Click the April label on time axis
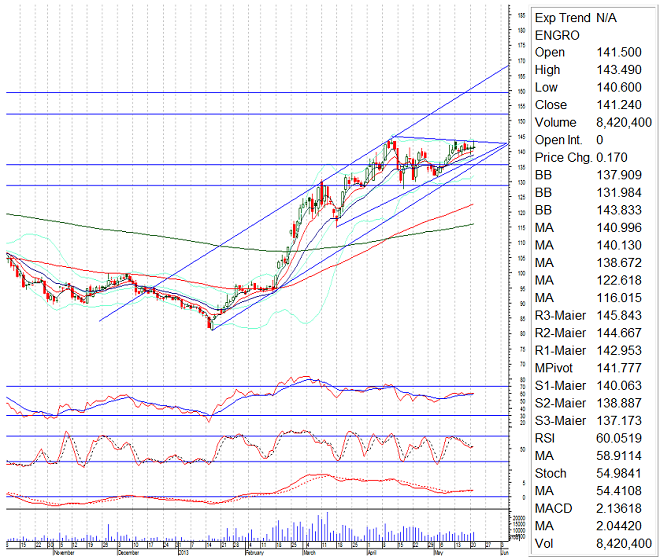The image size is (660, 560). (373, 552)
